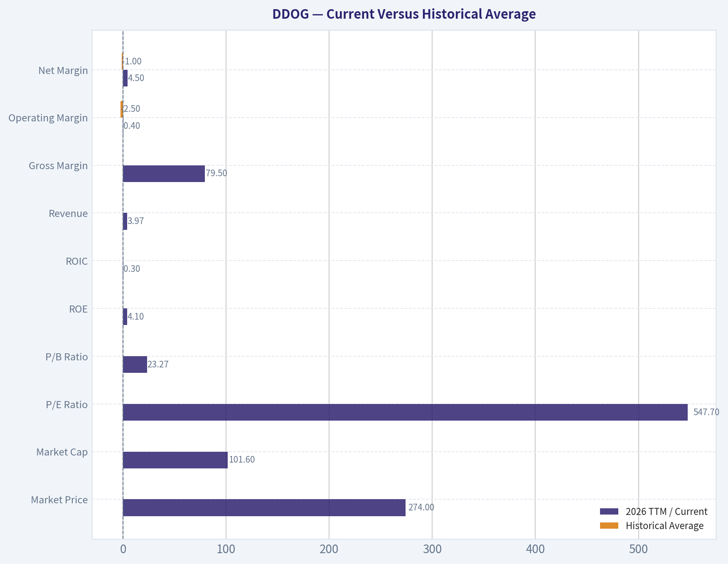
Task: Click the purple "2026 TTM / Current" legend swatch
Action: [609, 512]
